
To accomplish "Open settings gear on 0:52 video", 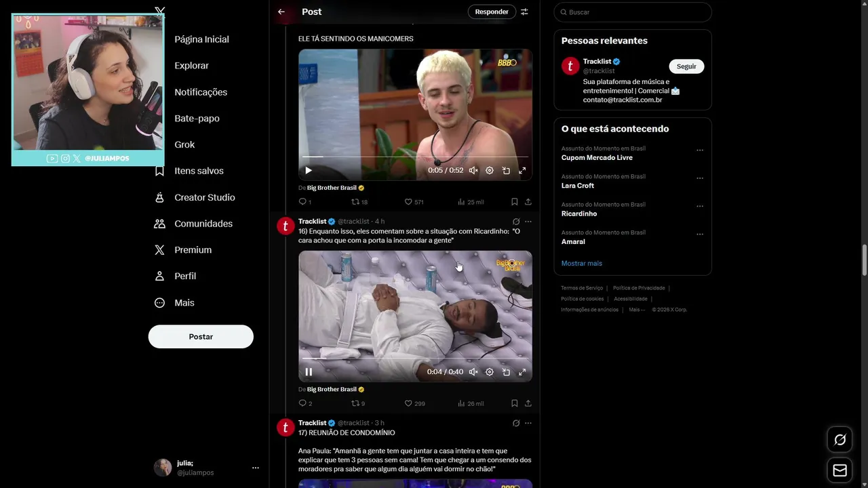I will pos(490,171).
